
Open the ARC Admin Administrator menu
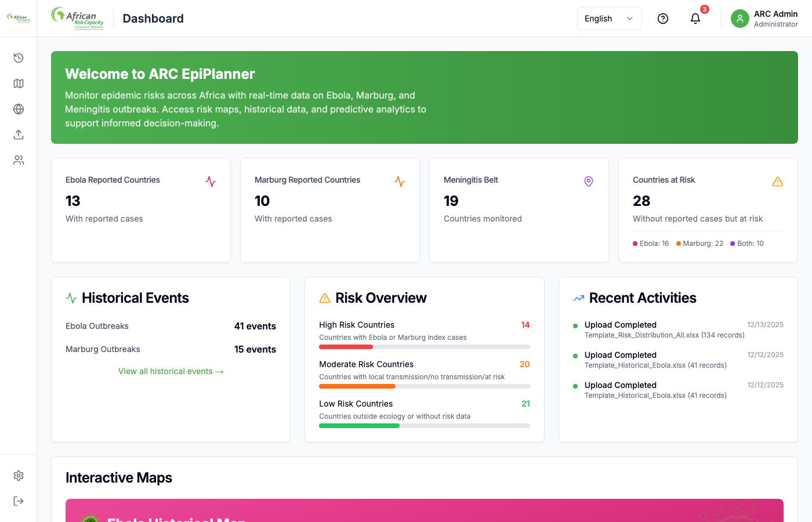(764, 19)
